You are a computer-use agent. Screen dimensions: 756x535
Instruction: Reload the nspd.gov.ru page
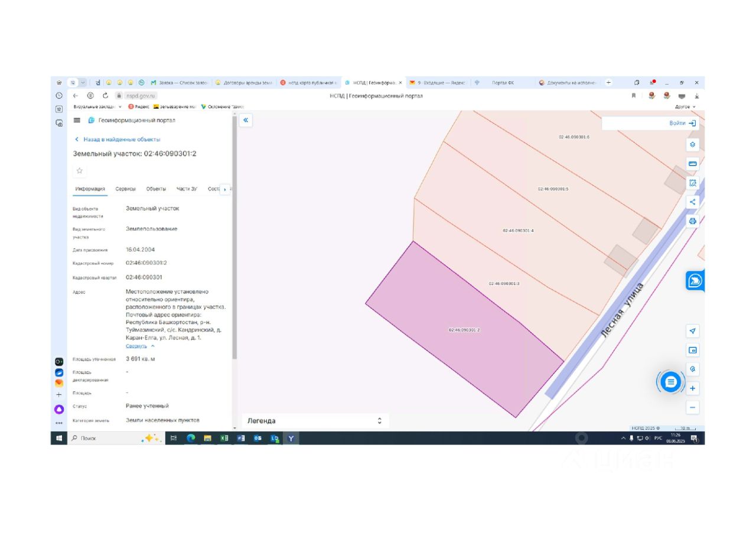pos(105,95)
